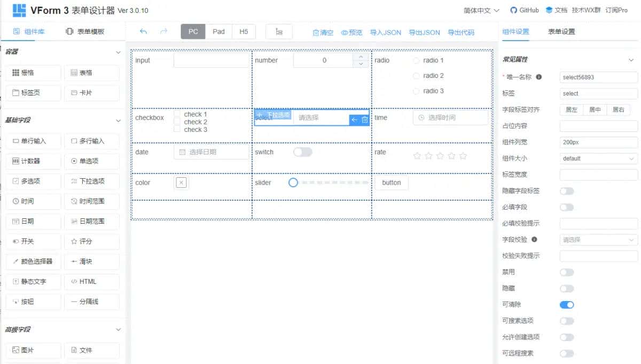Image resolution: width=641 pixels, height=364 pixels.
Task: Delete the selected select widget via trash icon
Action: (364, 120)
